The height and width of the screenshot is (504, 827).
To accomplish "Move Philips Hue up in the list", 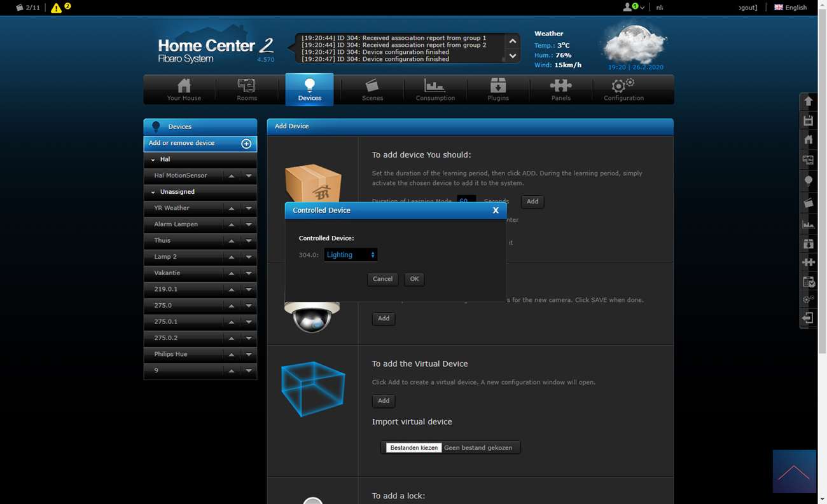I will [x=232, y=355].
